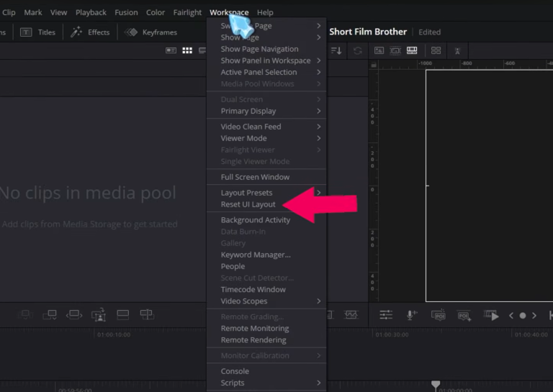Select the Append clip edit icon
The image size is (553, 392).
point(50,314)
